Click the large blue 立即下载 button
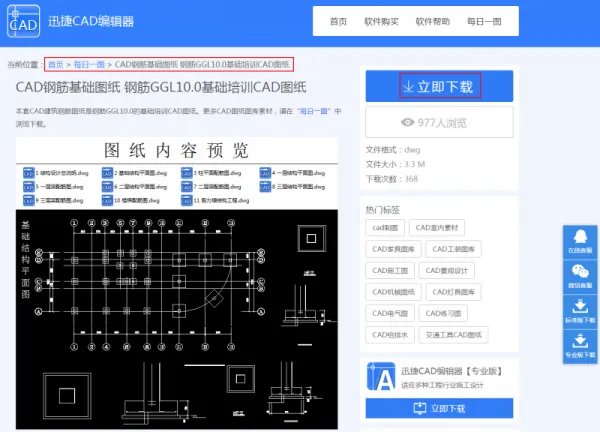The image size is (600, 432). coord(439,86)
